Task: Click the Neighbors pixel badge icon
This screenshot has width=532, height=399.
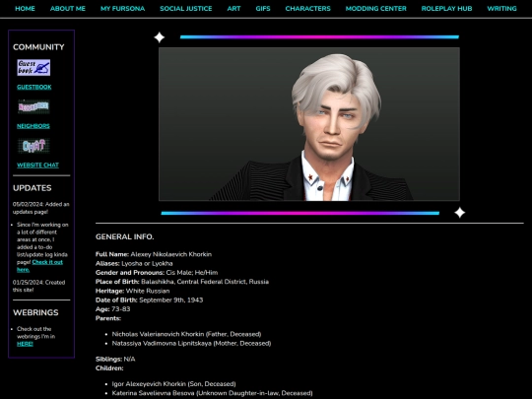Action: (33, 106)
